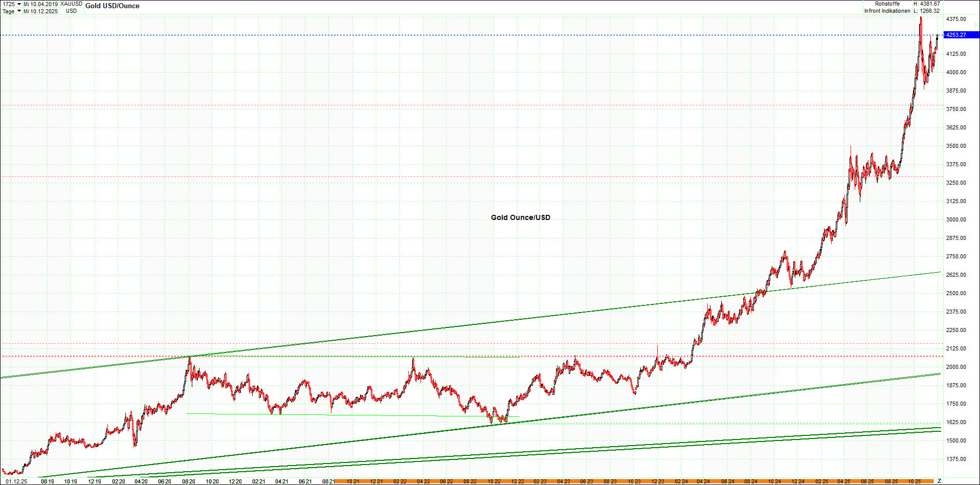Click the chart title "Gold USD/Ounce"
Viewport: 980px width, 485px height.
point(113,6)
